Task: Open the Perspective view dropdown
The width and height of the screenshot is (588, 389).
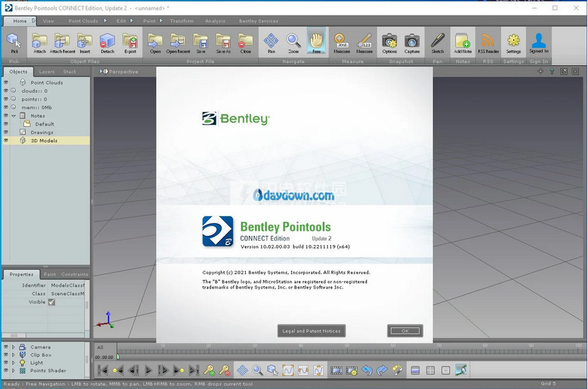Action: [119, 72]
